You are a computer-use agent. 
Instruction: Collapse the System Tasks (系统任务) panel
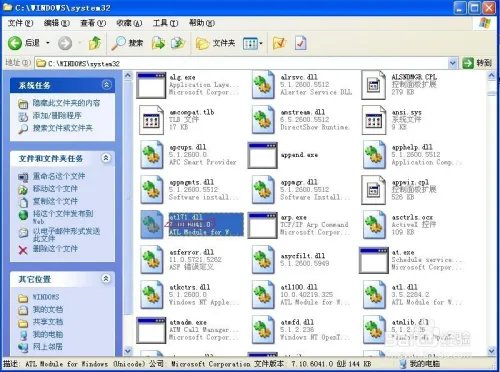pos(106,85)
